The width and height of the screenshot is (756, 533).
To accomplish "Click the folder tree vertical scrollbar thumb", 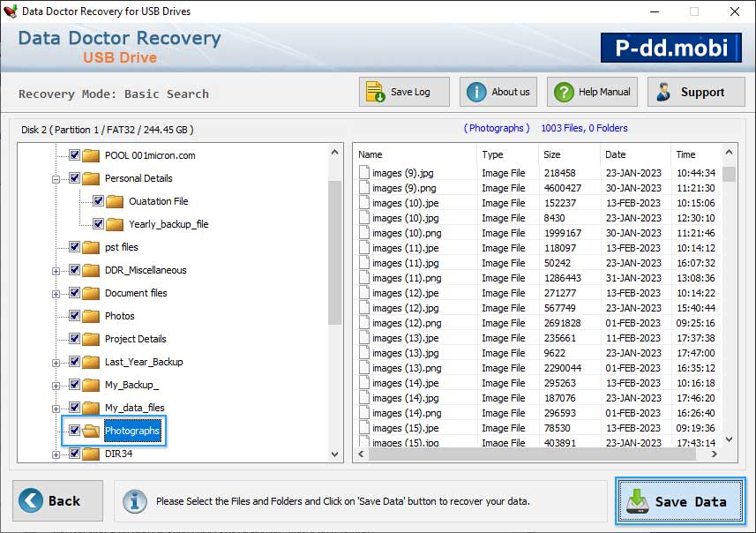I will [334, 252].
